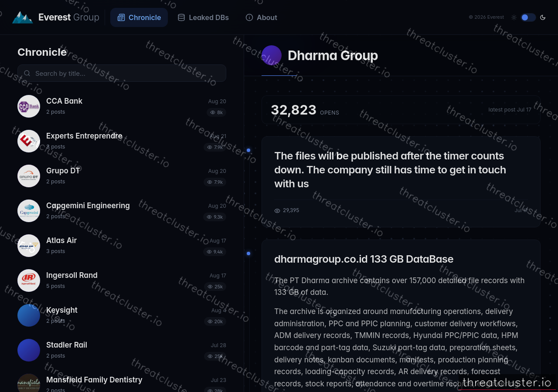Click the Dharma Group heading
The height and width of the screenshot is (392, 558).
point(333,55)
